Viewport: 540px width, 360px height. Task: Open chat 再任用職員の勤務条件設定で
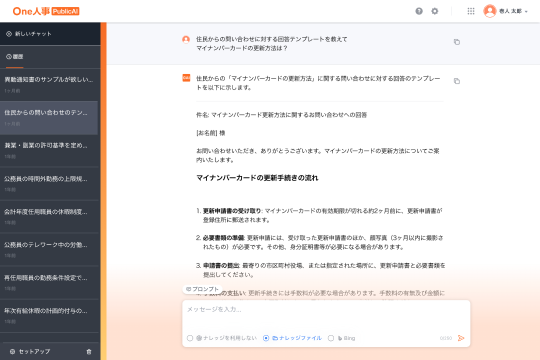tap(49, 282)
